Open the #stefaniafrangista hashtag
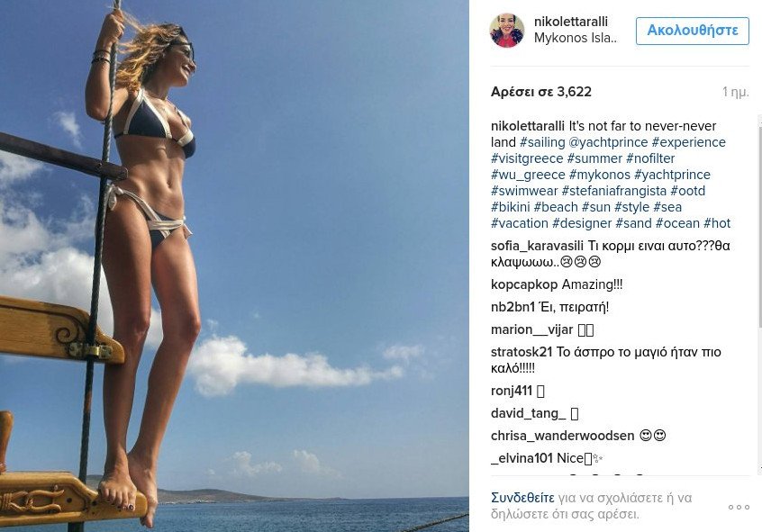This screenshot has height=532, width=762. point(614,191)
